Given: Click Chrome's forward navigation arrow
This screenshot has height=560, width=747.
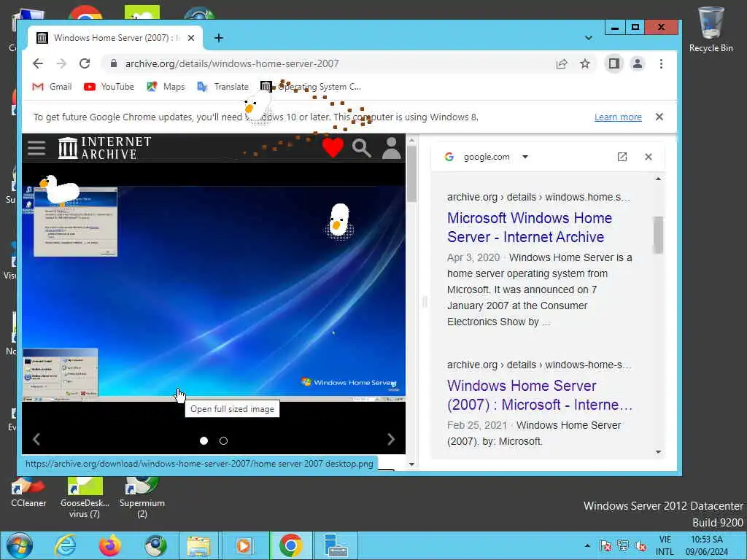Looking at the screenshot, I should pos(61,63).
